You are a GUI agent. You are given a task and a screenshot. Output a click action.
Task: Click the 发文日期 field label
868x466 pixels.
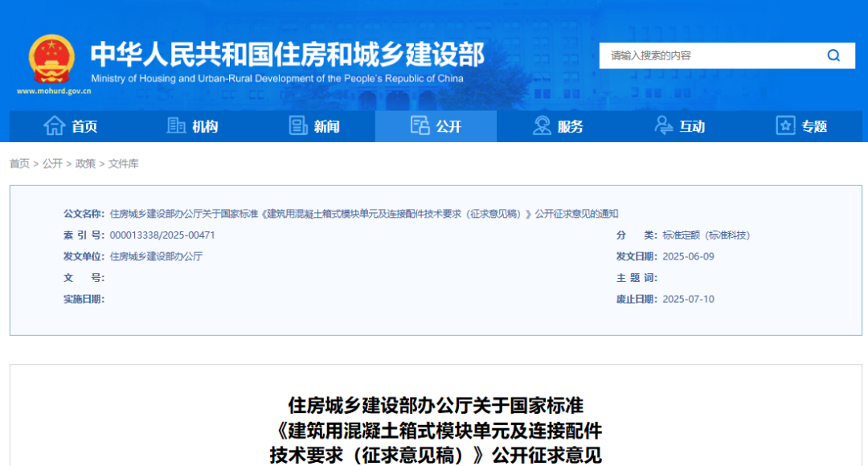637,256
